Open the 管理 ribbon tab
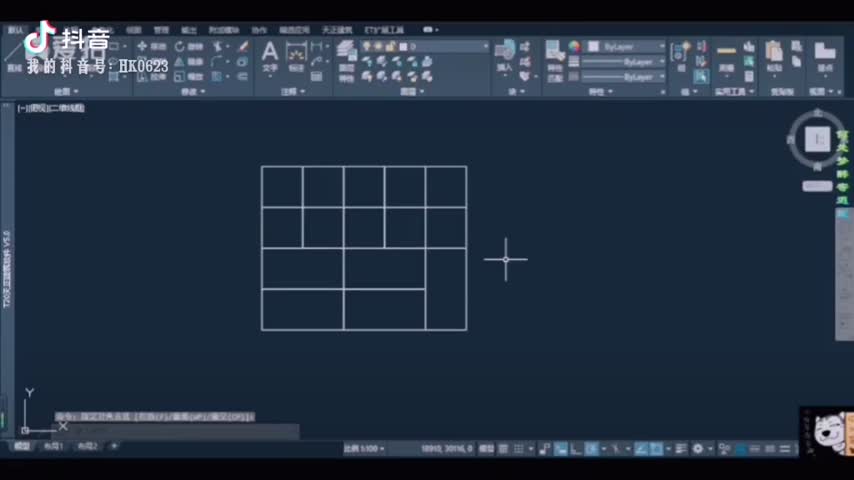Image resolution: width=854 pixels, height=480 pixels. click(161, 30)
